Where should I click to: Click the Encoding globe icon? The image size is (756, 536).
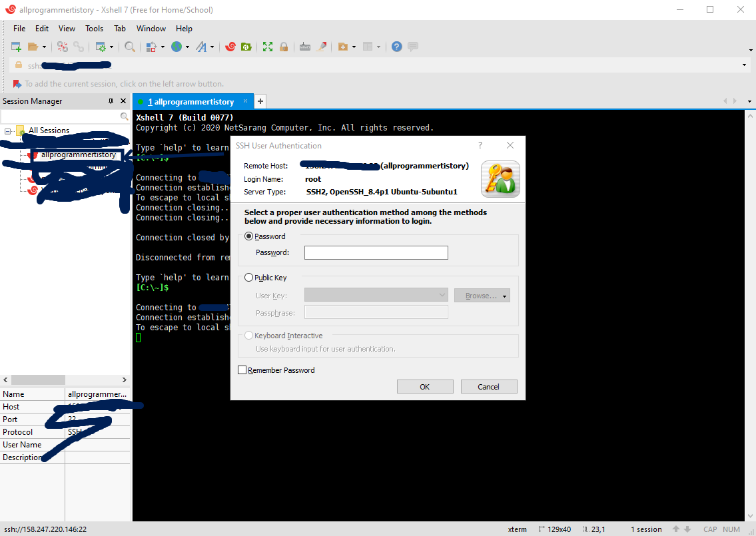point(177,47)
